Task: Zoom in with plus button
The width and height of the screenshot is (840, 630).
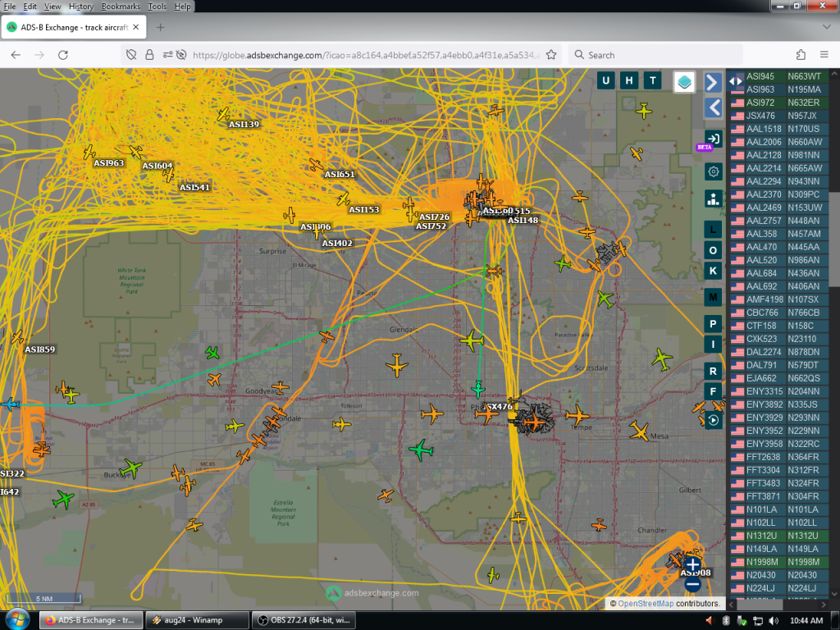Action: [x=692, y=564]
